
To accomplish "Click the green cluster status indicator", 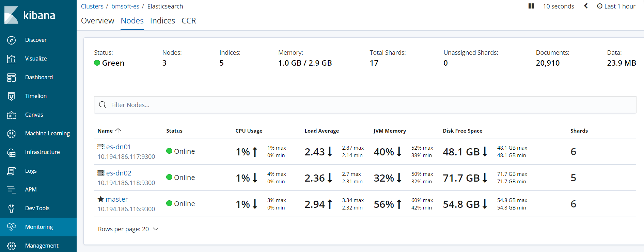I will click(x=97, y=63).
